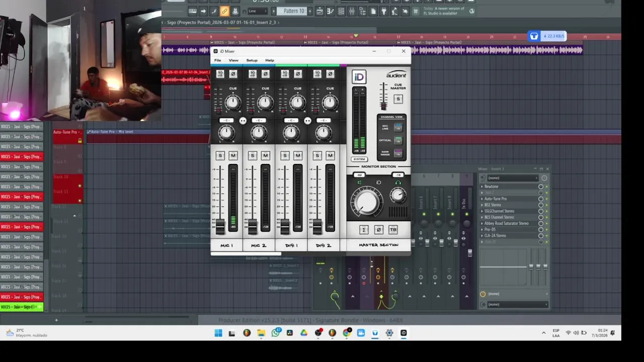
Task: Open the browser tree icon in FL toolbar
Action: [x=363, y=11]
